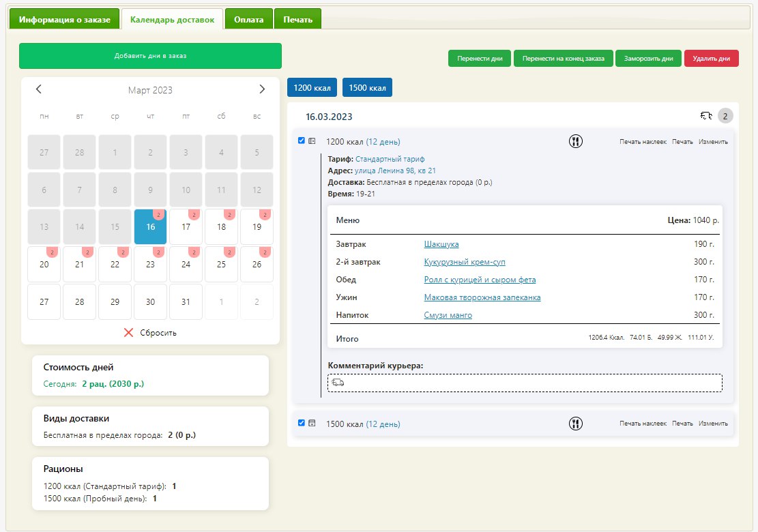Click the cutlery icon on the 1200 ккал row
758x532 pixels.
coord(576,142)
